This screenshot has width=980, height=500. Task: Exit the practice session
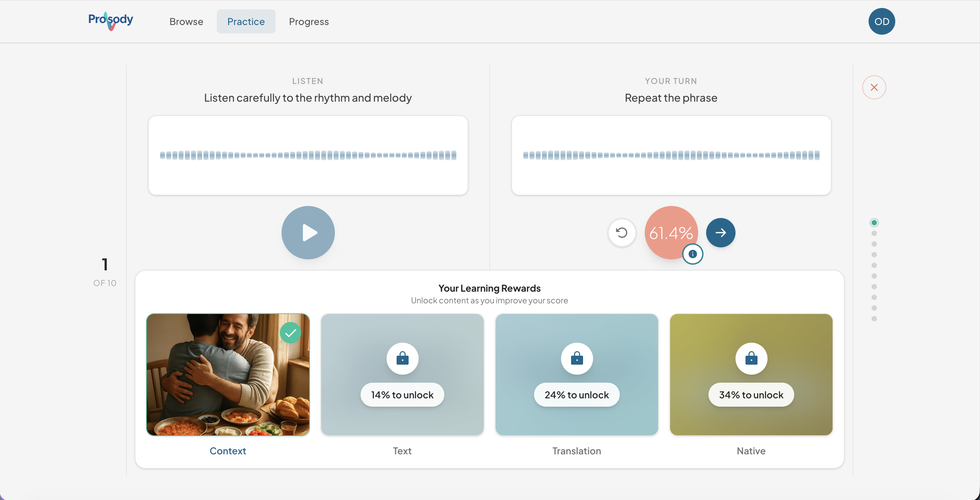coord(874,87)
